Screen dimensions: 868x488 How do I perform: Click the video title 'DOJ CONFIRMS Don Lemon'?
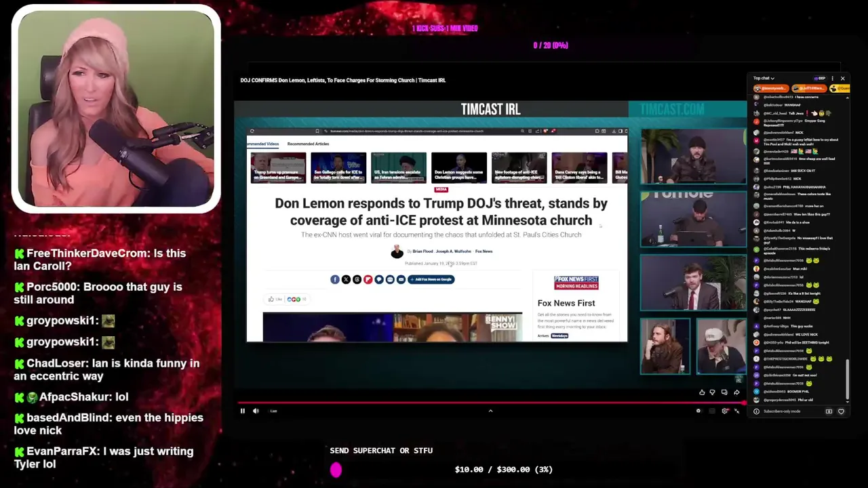pyautogui.click(x=343, y=80)
